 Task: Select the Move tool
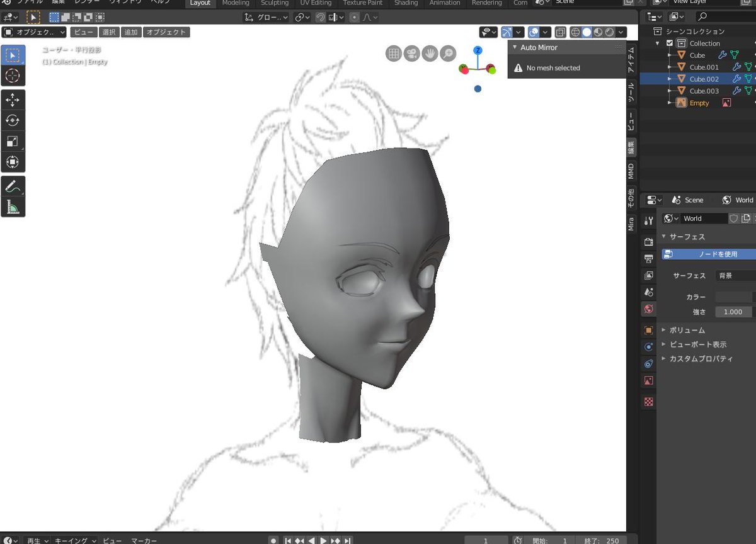[x=13, y=99]
